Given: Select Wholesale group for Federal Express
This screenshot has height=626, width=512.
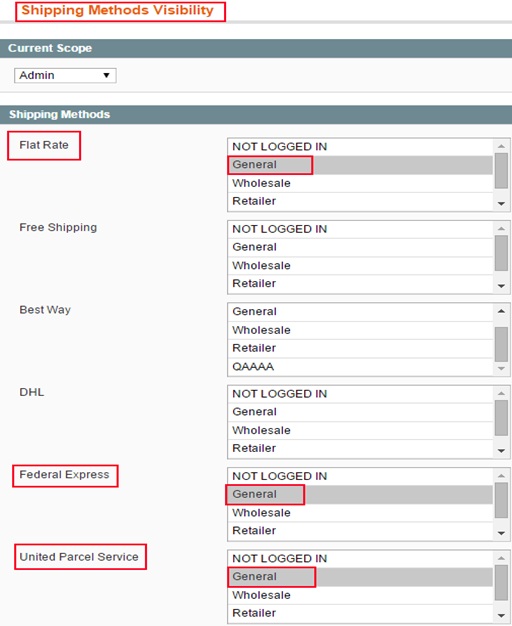Looking at the screenshot, I should pos(360,513).
